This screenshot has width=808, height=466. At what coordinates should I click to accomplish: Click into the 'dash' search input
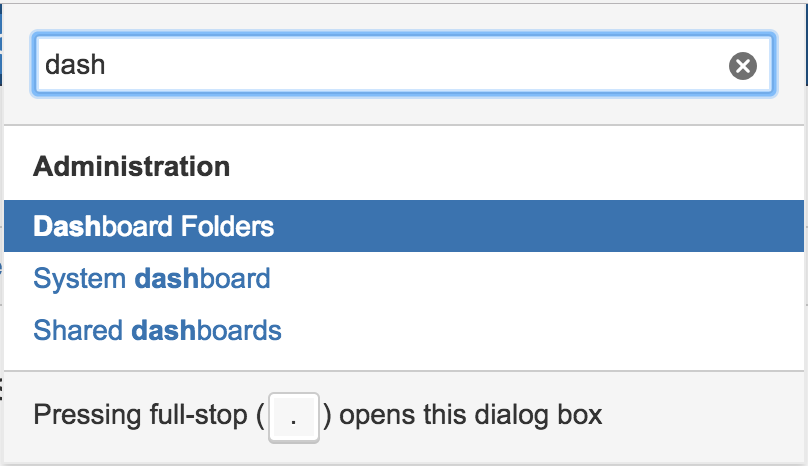tap(380, 66)
